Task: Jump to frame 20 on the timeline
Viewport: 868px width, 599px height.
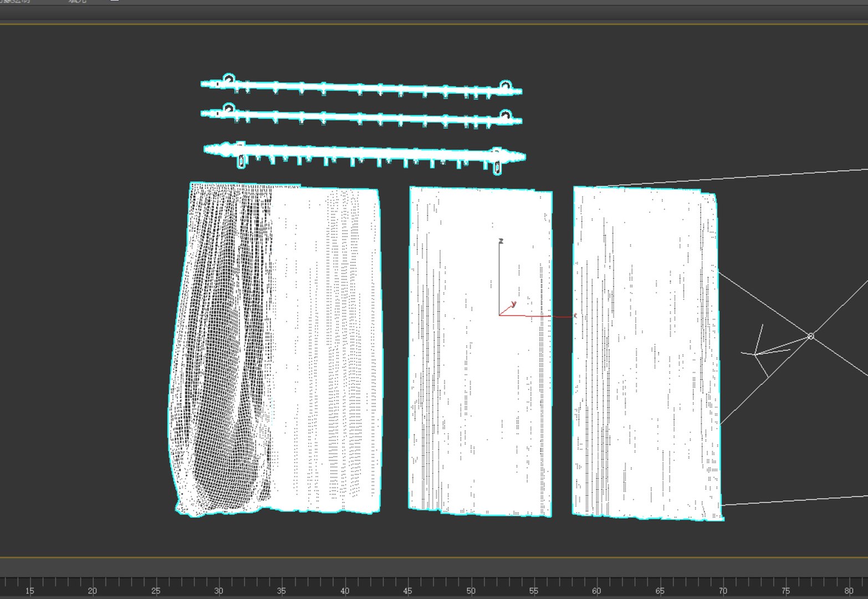Action: pyautogui.click(x=92, y=591)
